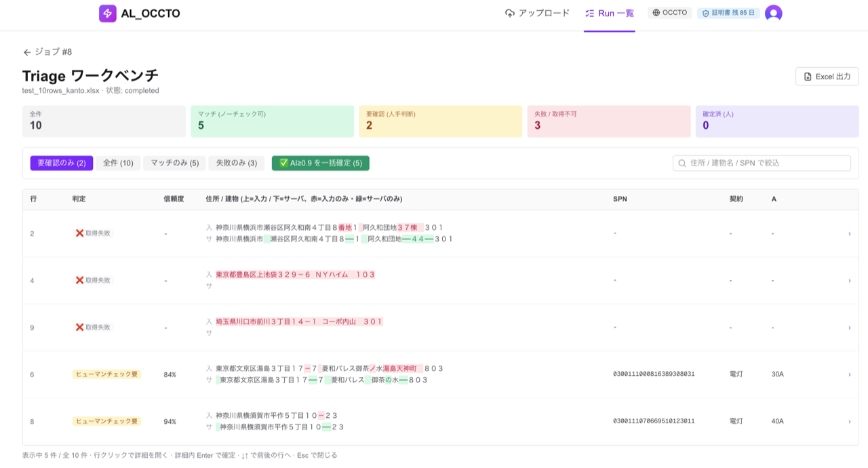Click the 埼玉県川口市前川 input address
The width and height of the screenshot is (868, 468).
click(299, 321)
